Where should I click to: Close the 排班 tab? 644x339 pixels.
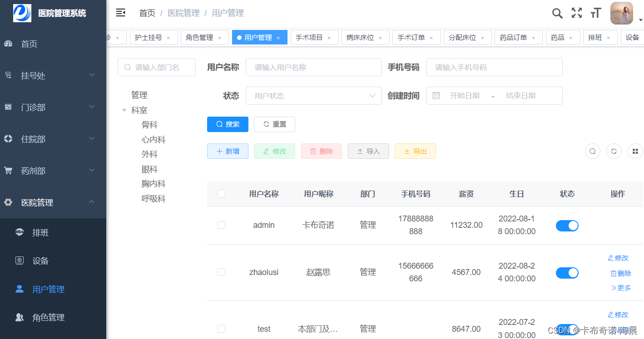point(608,38)
